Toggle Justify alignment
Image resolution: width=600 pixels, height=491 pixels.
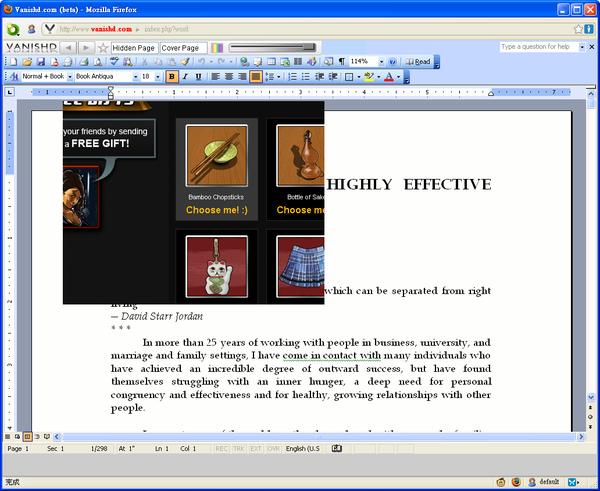pyautogui.click(x=256, y=77)
